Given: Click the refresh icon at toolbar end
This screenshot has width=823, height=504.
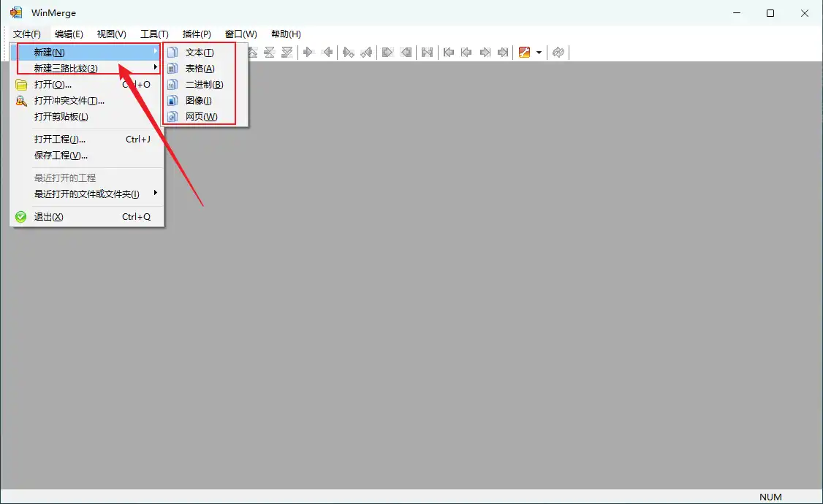Looking at the screenshot, I should coord(558,53).
